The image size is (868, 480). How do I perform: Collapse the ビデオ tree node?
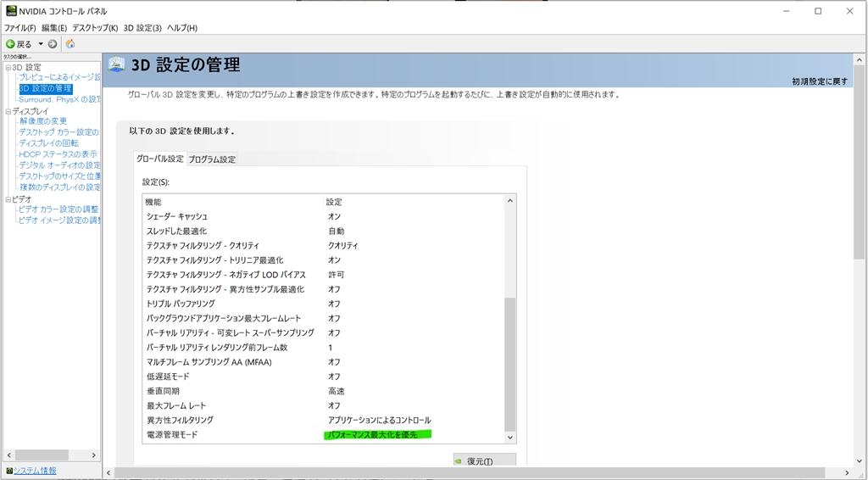point(8,199)
